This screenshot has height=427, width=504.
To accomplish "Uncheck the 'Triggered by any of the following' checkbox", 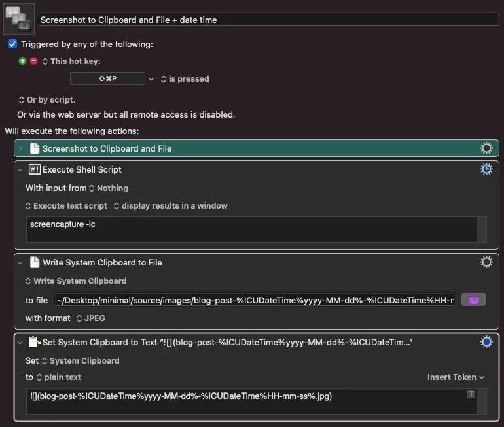I will pos(12,44).
